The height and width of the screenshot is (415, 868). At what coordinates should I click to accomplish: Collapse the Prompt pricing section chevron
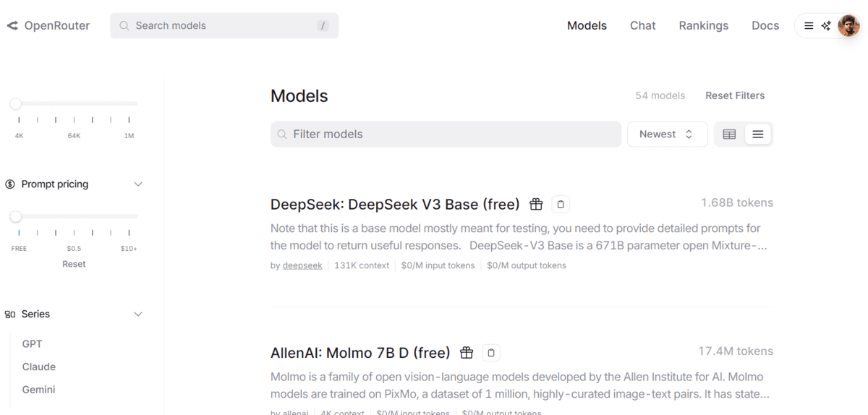click(x=138, y=184)
